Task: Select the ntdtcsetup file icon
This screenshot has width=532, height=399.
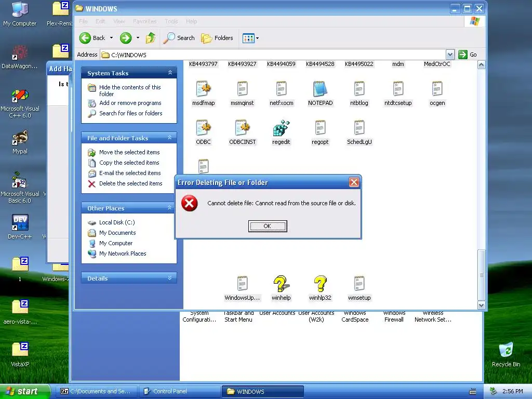Action: click(x=398, y=89)
